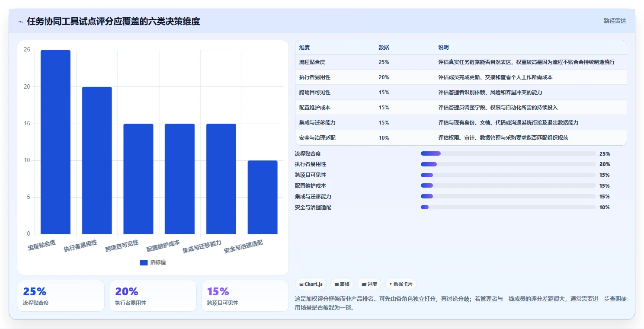Click the 集成与迁移能力 progress bar
644x329 pixels.
[x=508, y=197]
